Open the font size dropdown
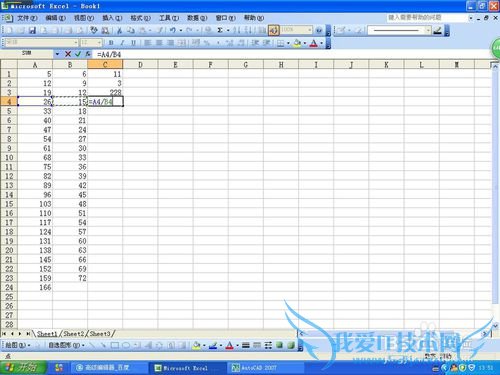The height and width of the screenshot is (375, 500). [x=99, y=43]
